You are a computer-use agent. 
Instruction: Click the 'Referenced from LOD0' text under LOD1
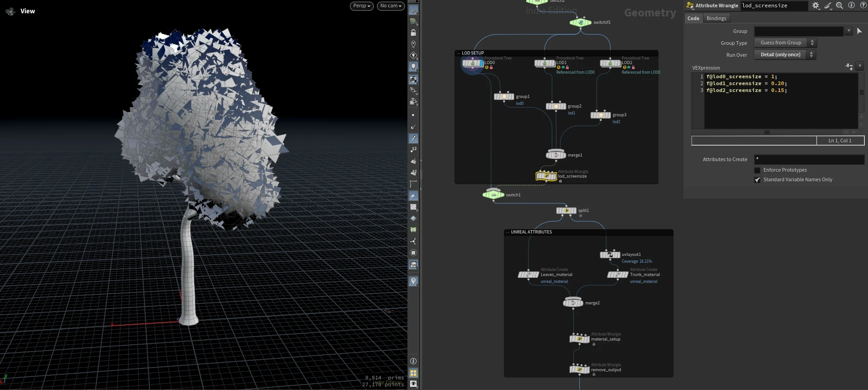(x=575, y=72)
